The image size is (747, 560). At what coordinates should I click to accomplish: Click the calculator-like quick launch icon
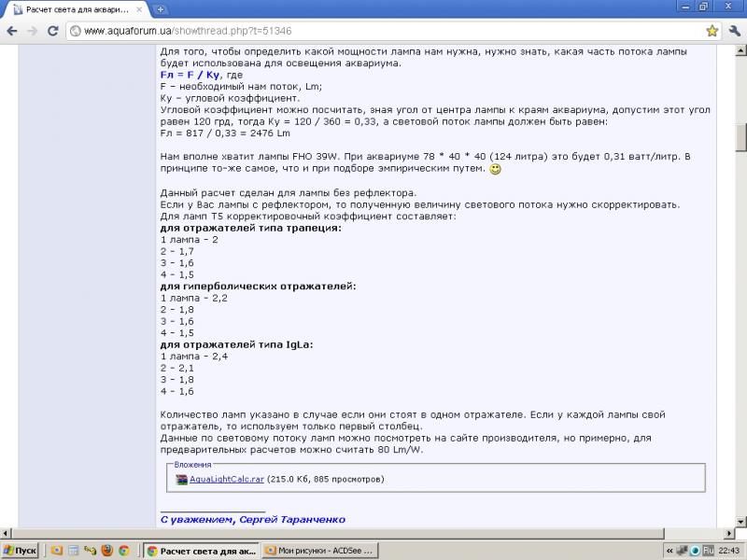[x=74, y=551]
